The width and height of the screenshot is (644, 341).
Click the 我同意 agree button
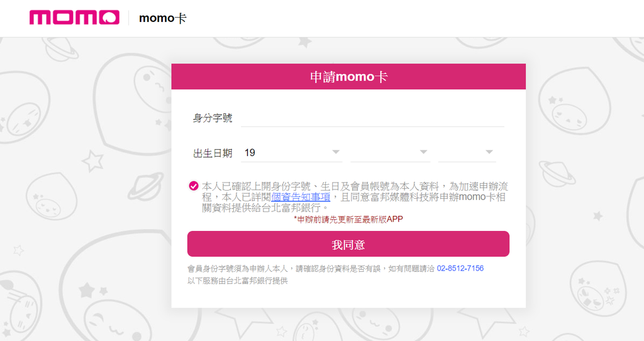pyautogui.click(x=348, y=244)
